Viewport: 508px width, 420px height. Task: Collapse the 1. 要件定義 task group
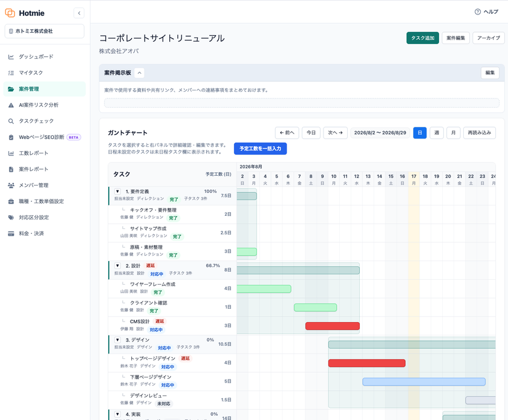[117, 192]
